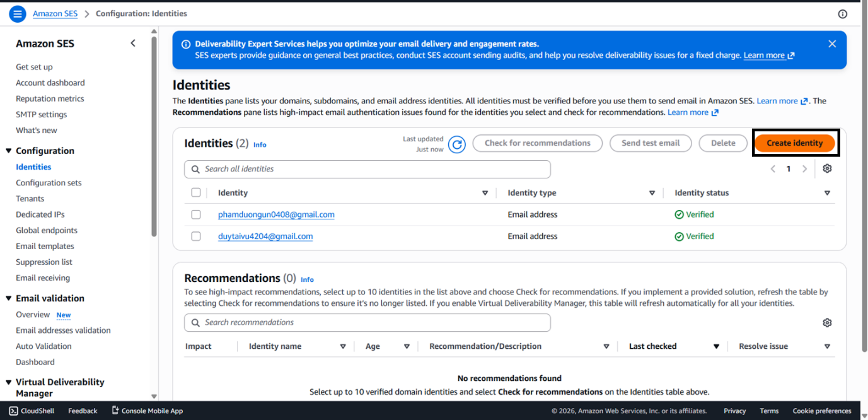Open SMTP settings in sidebar
The width and height of the screenshot is (868, 420).
(41, 114)
